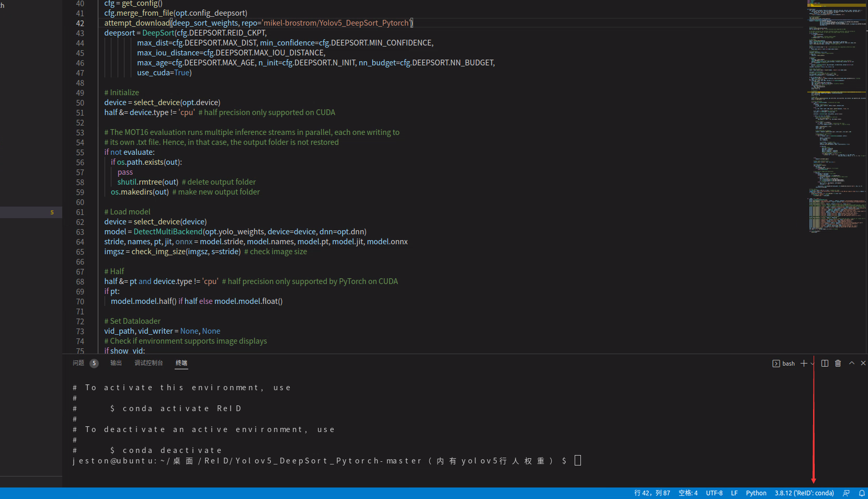Click '# Initialize' comment on line 49
The width and height of the screenshot is (868, 499).
(x=121, y=93)
